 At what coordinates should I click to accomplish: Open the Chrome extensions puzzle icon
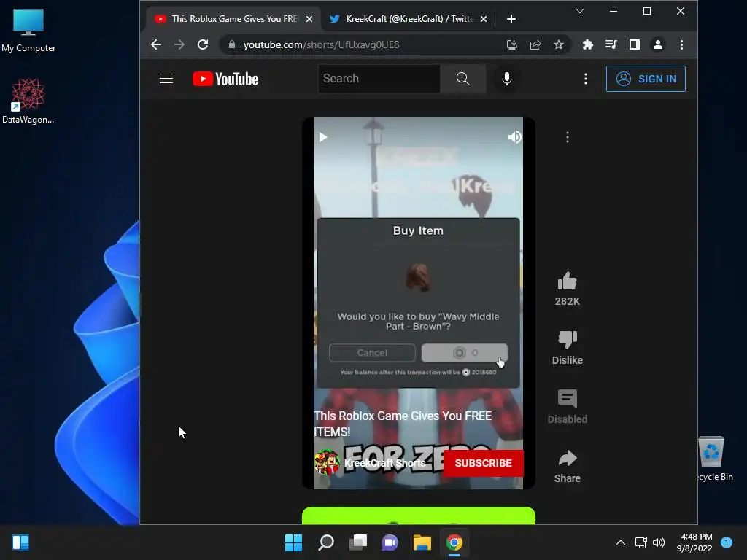tap(588, 44)
